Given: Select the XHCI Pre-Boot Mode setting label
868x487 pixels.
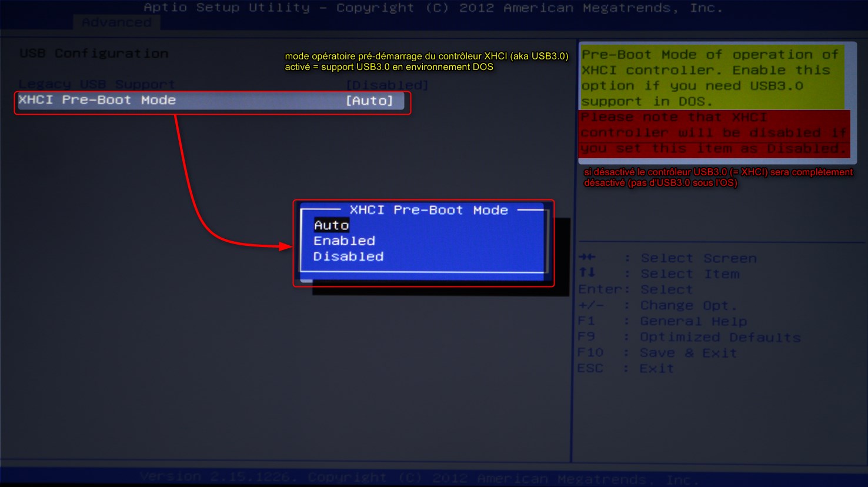Looking at the screenshot, I should click(97, 100).
